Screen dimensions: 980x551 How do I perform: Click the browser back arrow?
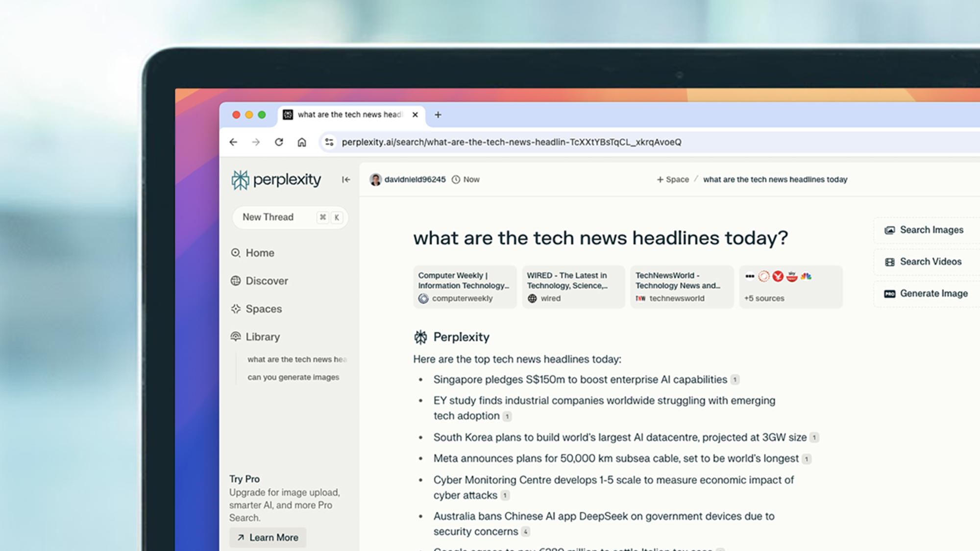[x=233, y=142]
